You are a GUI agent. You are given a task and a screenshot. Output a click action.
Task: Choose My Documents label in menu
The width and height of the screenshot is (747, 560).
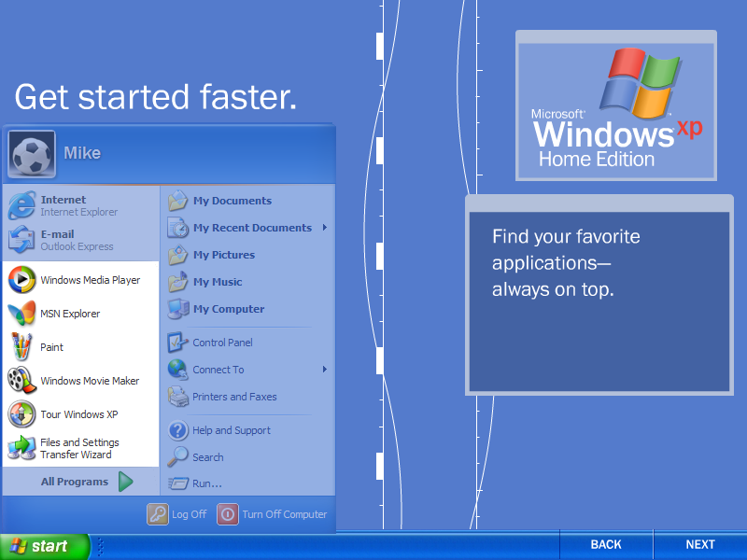click(232, 201)
